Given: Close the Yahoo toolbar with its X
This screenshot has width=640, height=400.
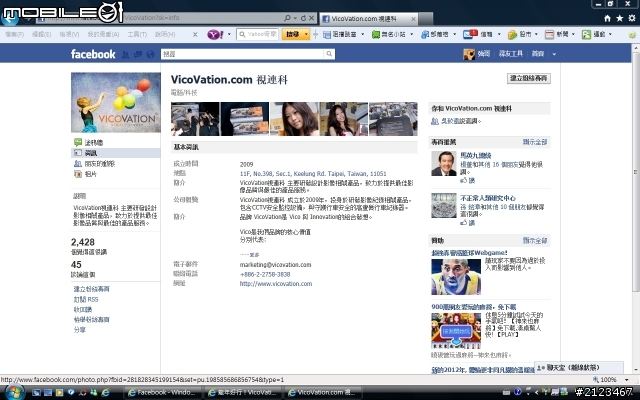Looking at the screenshot, I should [195, 35].
